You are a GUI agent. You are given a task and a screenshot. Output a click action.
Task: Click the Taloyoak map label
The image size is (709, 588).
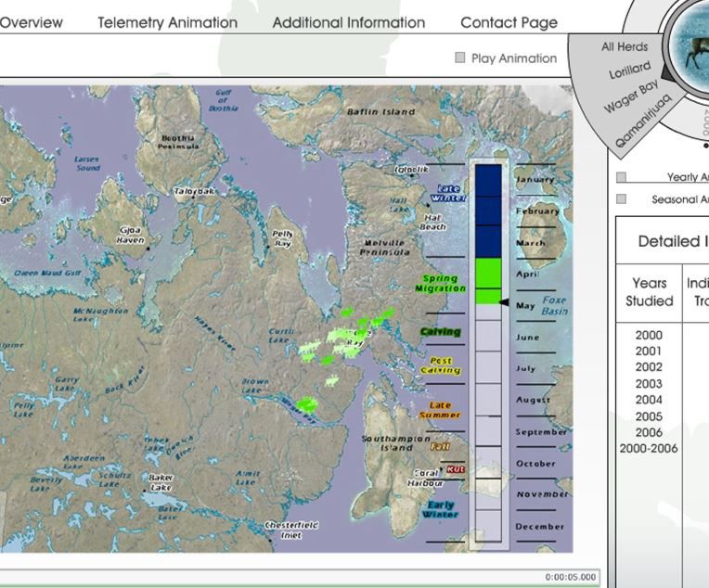click(194, 191)
